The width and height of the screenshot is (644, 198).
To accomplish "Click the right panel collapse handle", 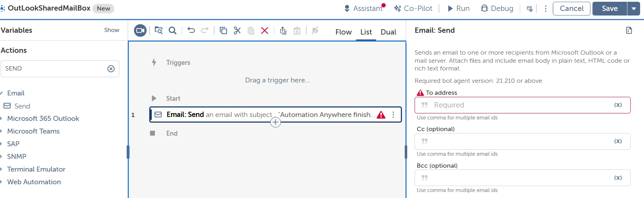I will pos(406,152).
